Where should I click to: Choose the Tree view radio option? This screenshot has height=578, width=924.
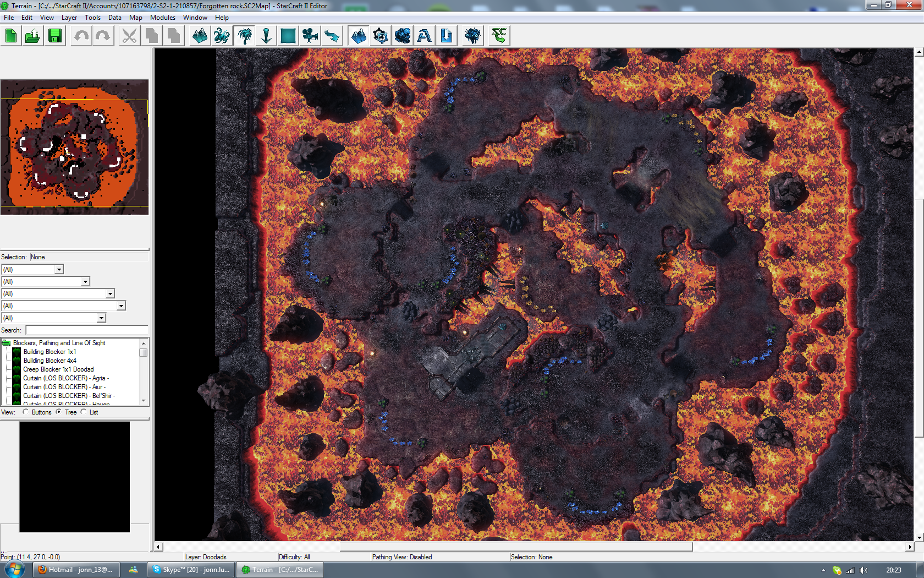(x=59, y=412)
